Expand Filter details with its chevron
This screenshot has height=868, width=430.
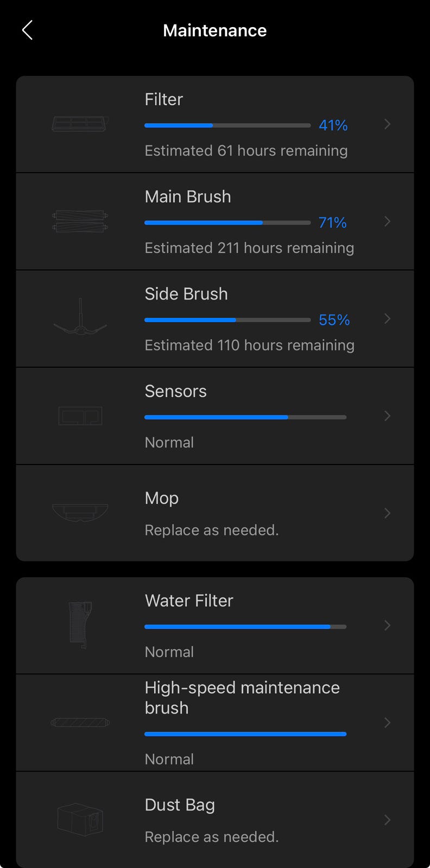[387, 124]
